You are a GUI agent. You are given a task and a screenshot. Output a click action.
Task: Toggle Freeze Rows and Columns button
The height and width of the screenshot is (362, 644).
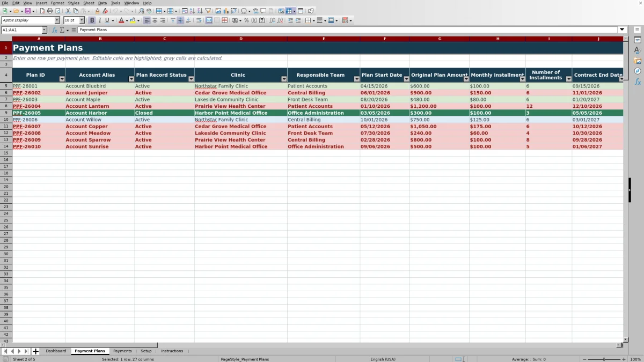(x=288, y=11)
